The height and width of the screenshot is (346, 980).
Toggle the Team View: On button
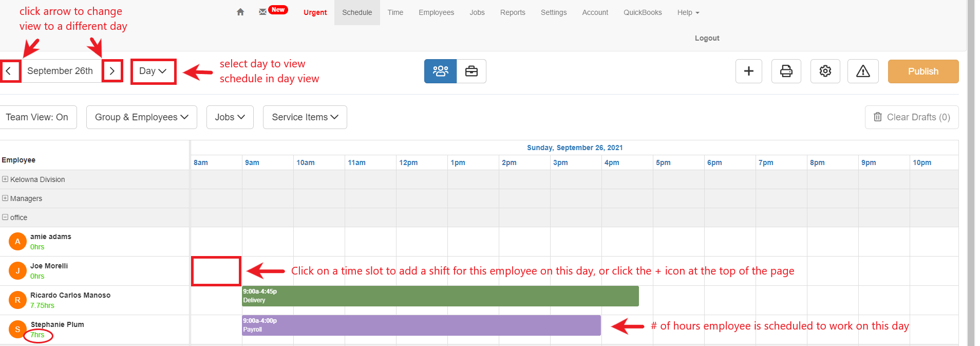click(37, 117)
